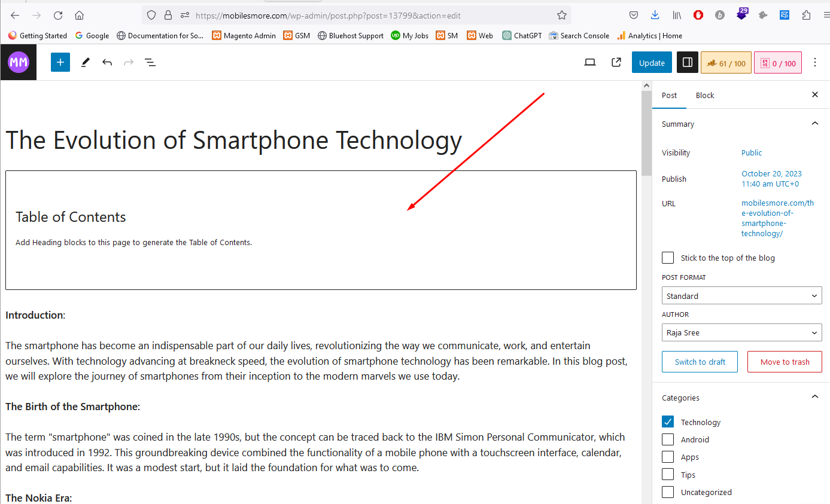Collapse the Categories section
830x504 pixels.
pyautogui.click(x=814, y=396)
